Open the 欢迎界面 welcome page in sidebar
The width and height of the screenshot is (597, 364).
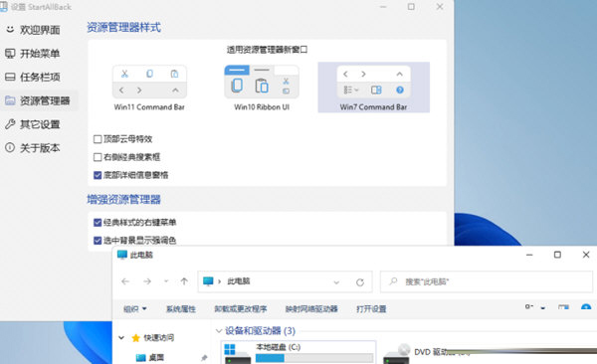pyautogui.click(x=40, y=30)
